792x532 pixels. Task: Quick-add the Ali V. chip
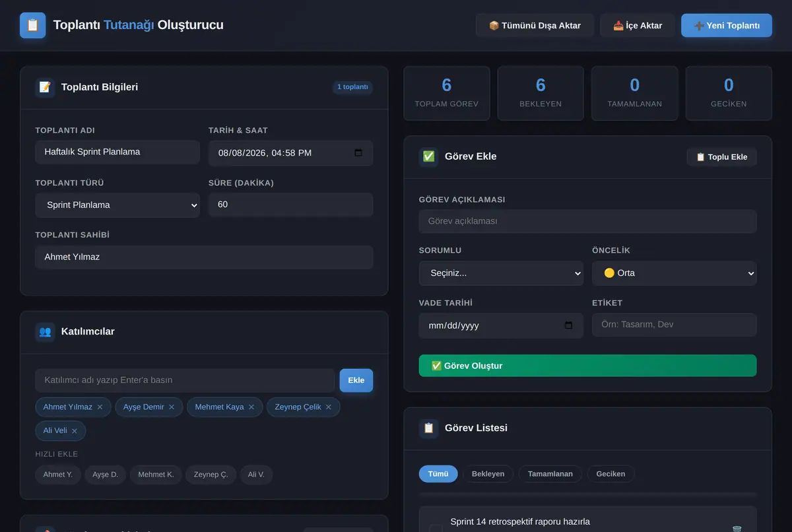pyautogui.click(x=256, y=475)
